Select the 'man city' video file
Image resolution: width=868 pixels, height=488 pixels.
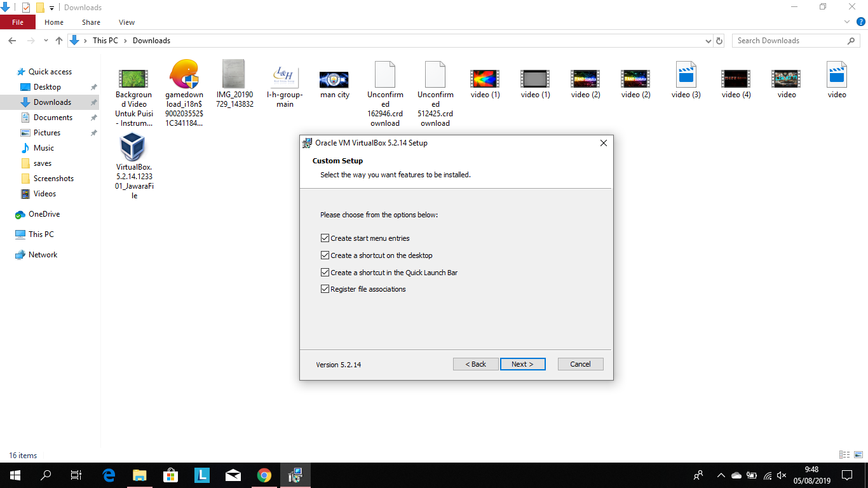[334, 84]
